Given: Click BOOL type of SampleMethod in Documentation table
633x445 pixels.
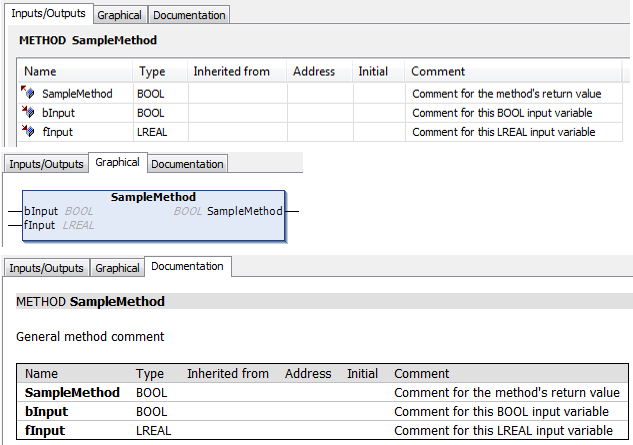Looking at the screenshot, I should (x=151, y=393).
